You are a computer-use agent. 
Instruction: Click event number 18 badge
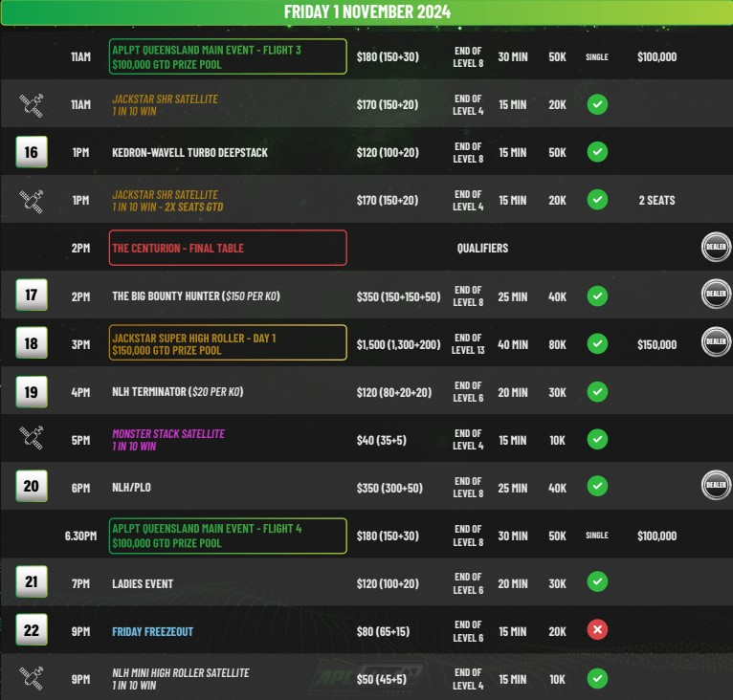click(x=32, y=343)
